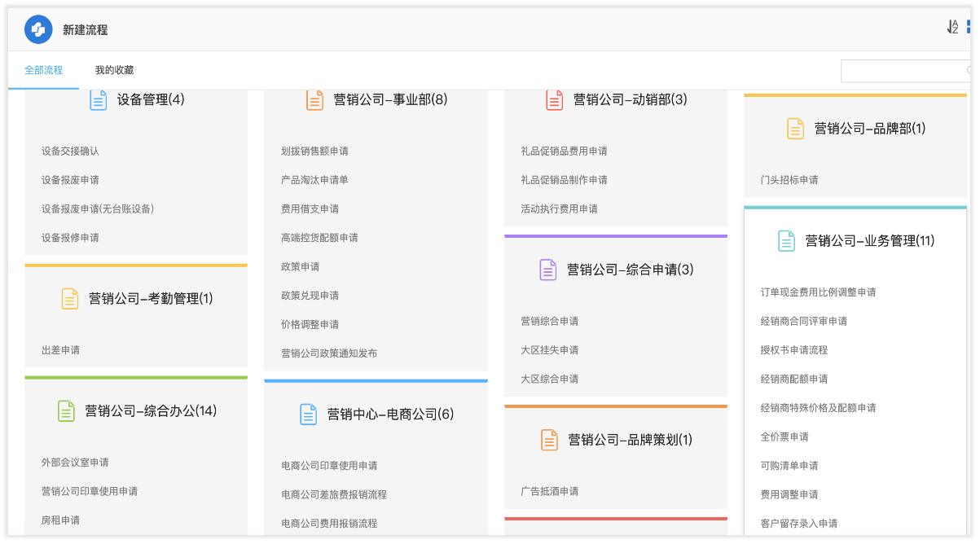Viewport: 980px width, 544px height.
Task: Open the 我的收藏 tab
Action: (x=114, y=71)
